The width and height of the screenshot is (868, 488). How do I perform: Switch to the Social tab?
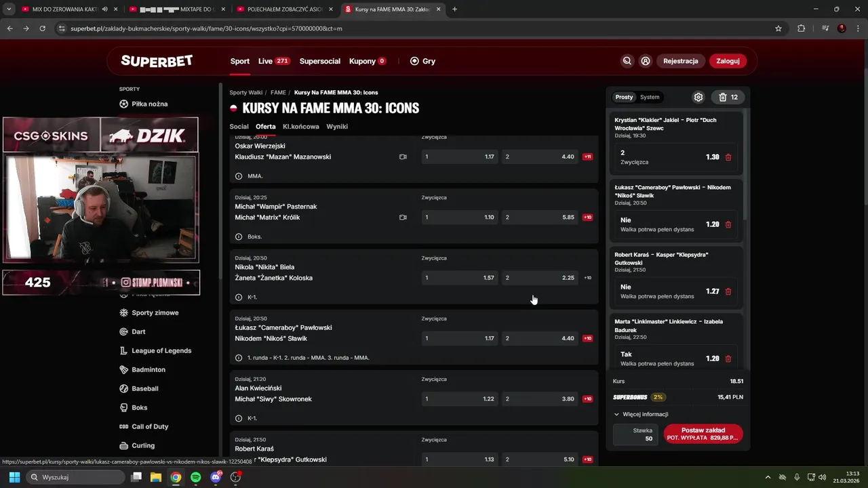coord(239,127)
